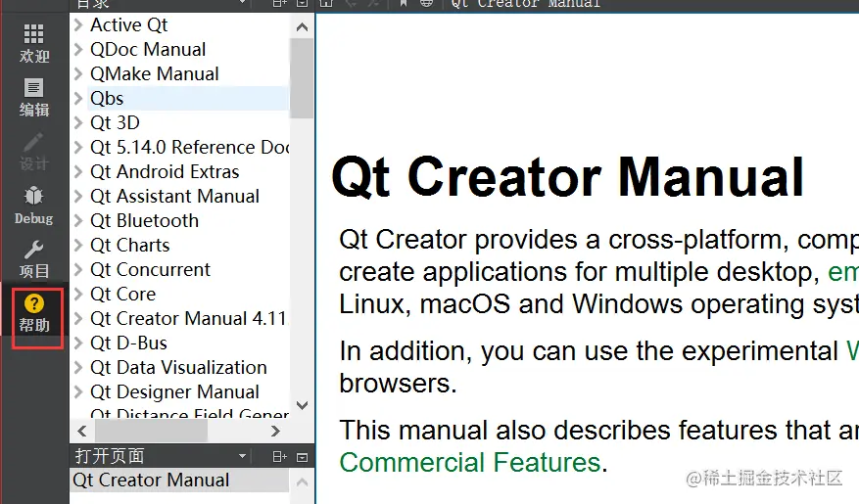Click the horizontal scrollbar left arrow
This screenshot has height=504, width=859.
tap(82, 432)
